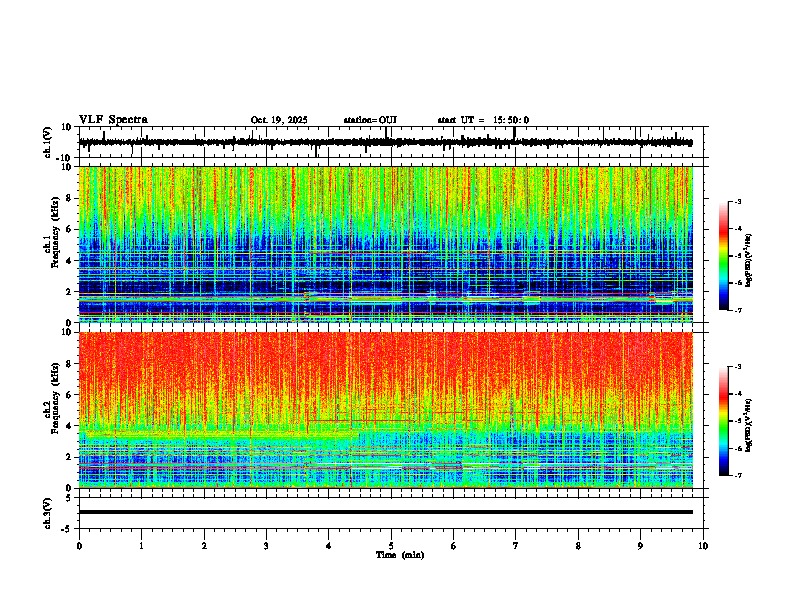Click inside the ch.2 frequency spectrogram
This screenshot has height=612, width=792.
coord(386,410)
